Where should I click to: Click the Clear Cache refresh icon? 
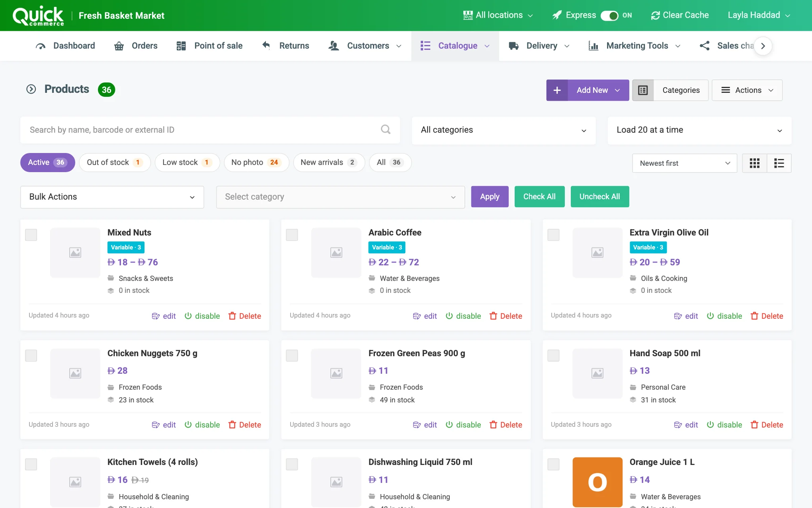click(x=655, y=16)
